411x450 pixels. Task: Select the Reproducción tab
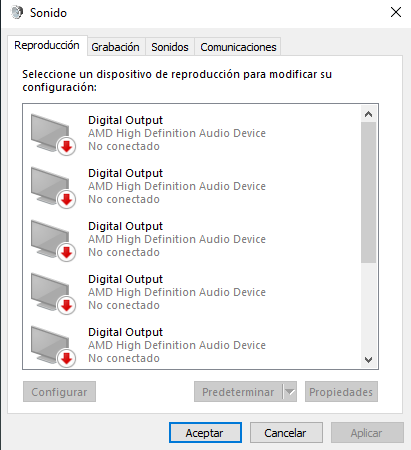(47, 45)
